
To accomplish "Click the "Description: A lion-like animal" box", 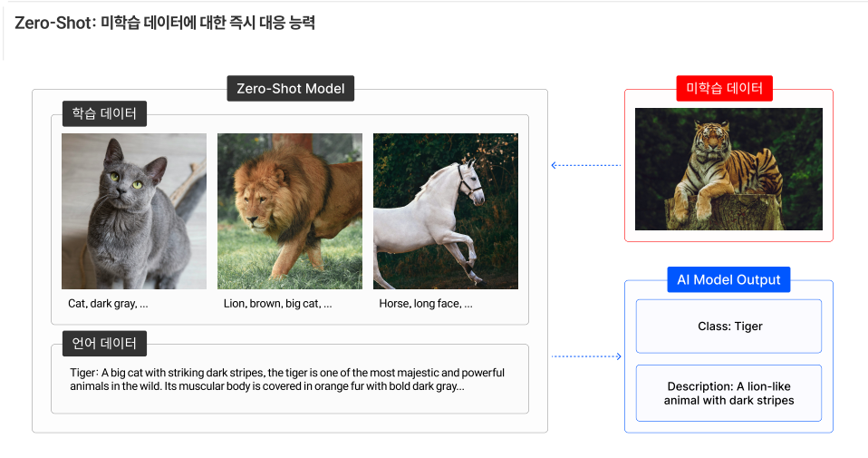I will [728, 393].
